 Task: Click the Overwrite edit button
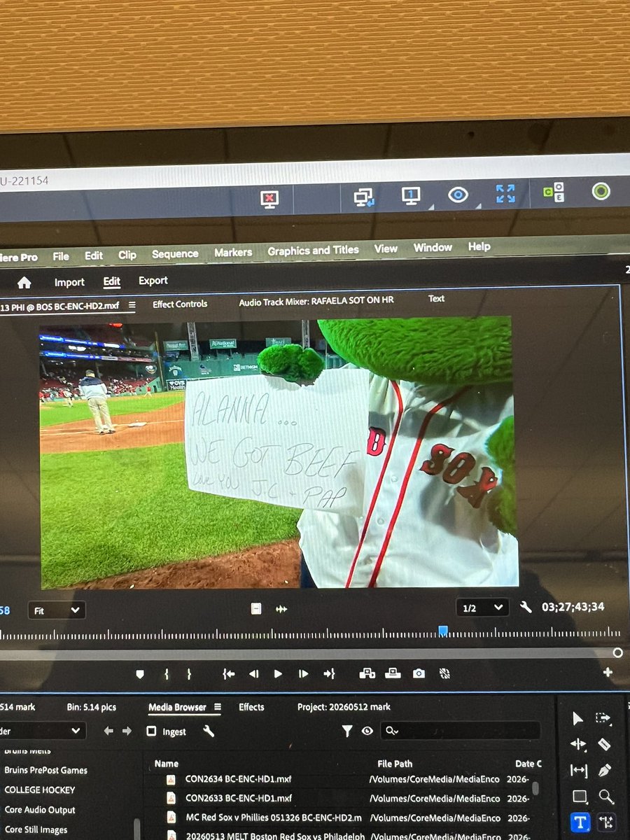pos(393,673)
